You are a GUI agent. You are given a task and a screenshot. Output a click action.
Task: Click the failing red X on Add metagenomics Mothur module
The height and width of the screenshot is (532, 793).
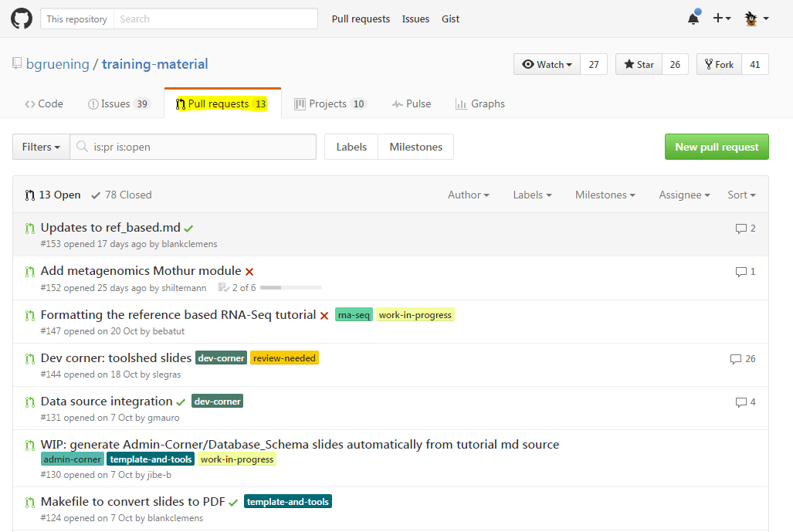coord(249,271)
